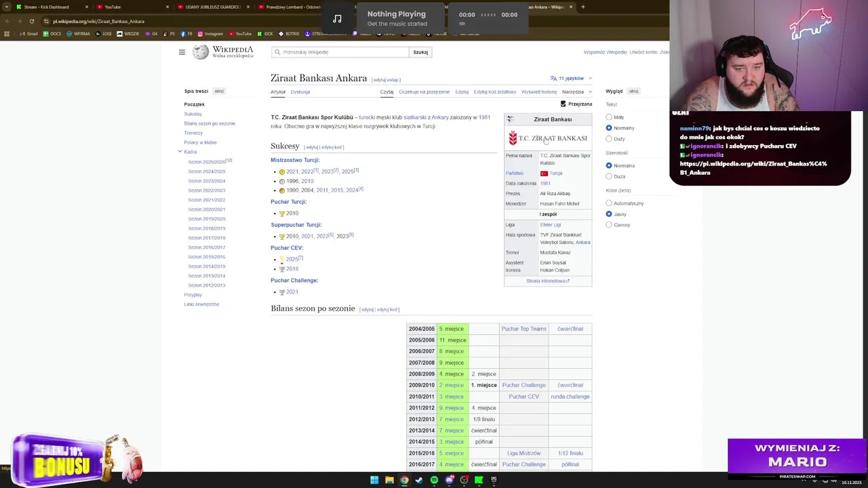Select the Duży text size radio button

pyautogui.click(x=609, y=139)
